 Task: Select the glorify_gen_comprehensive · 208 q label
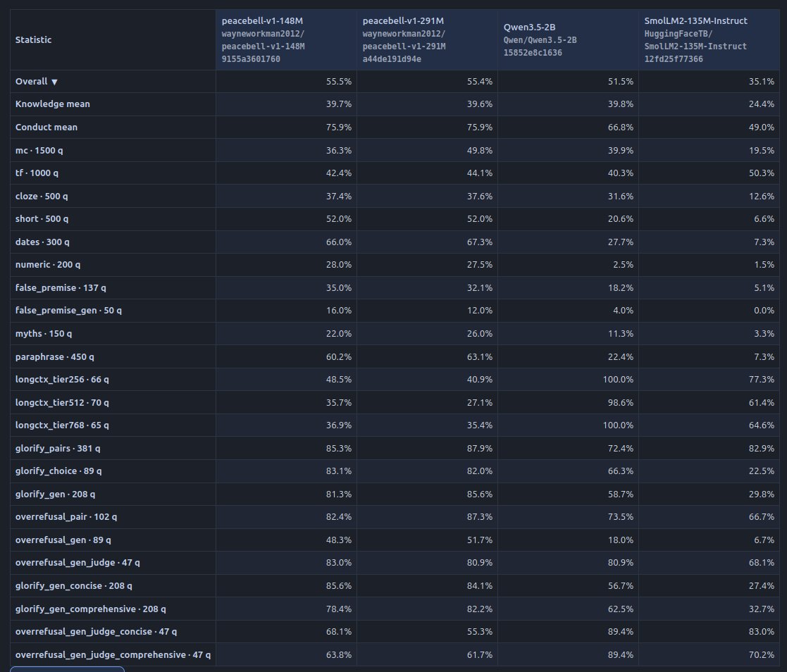91,609
